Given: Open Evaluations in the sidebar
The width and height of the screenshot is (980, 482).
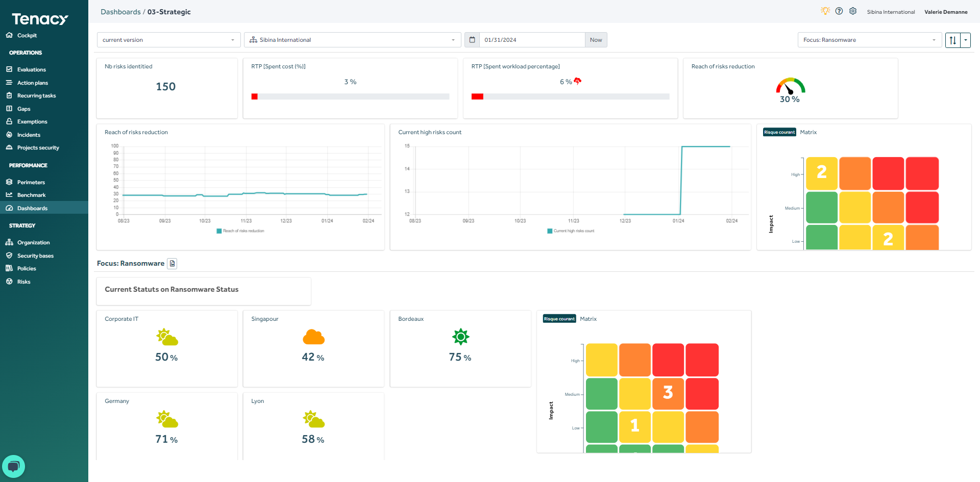Looking at the screenshot, I should pyautogui.click(x=32, y=69).
